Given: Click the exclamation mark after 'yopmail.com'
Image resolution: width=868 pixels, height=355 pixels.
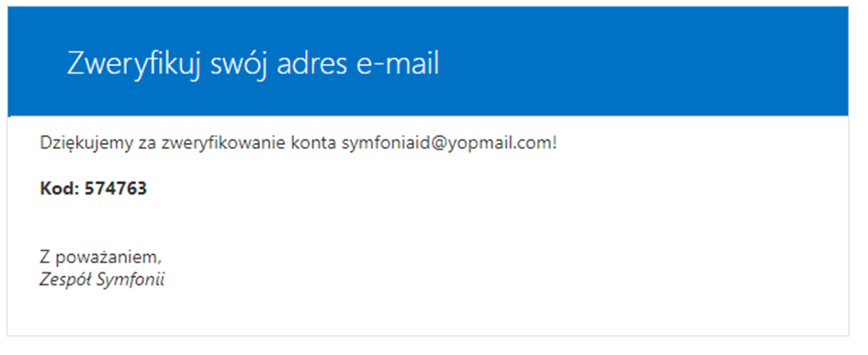Looking at the screenshot, I should coord(555,143).
